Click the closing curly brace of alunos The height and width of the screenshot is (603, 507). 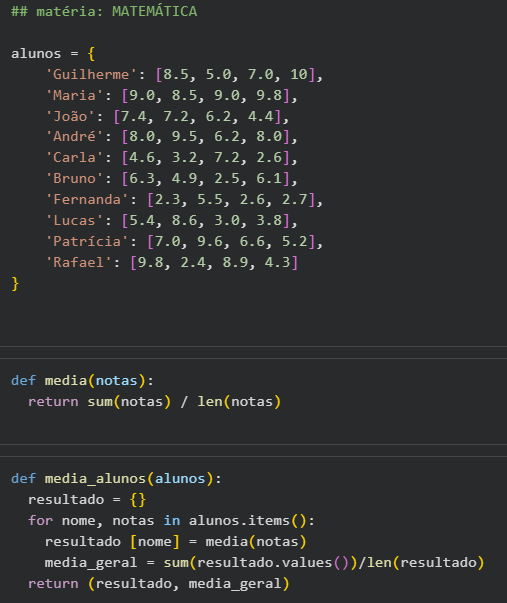click(x=15, y=284)
